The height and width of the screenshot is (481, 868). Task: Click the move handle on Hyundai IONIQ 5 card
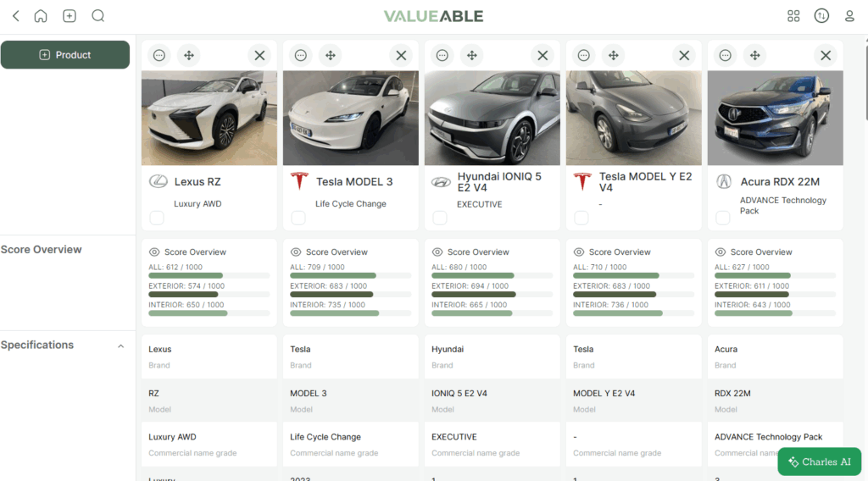click(472, 55)
